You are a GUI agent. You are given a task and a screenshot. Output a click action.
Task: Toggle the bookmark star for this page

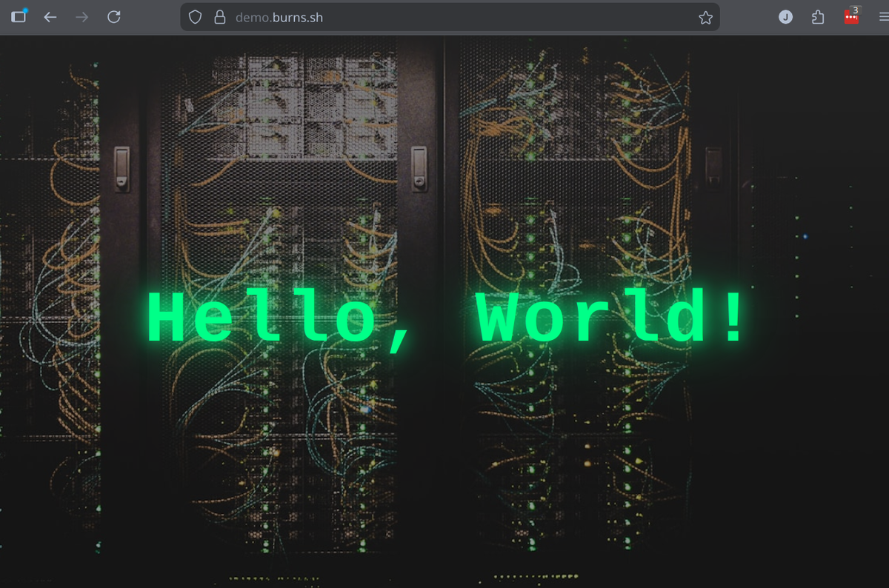click(705, 16)
